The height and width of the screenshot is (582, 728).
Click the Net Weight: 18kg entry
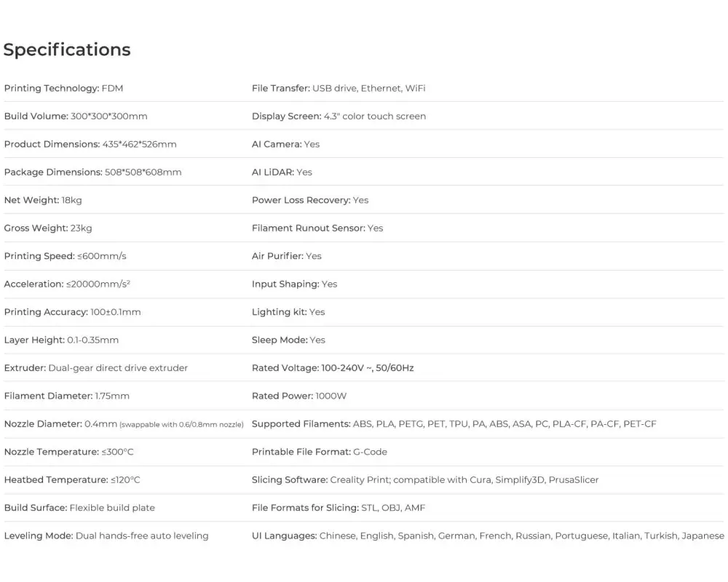tap(43, 200)
